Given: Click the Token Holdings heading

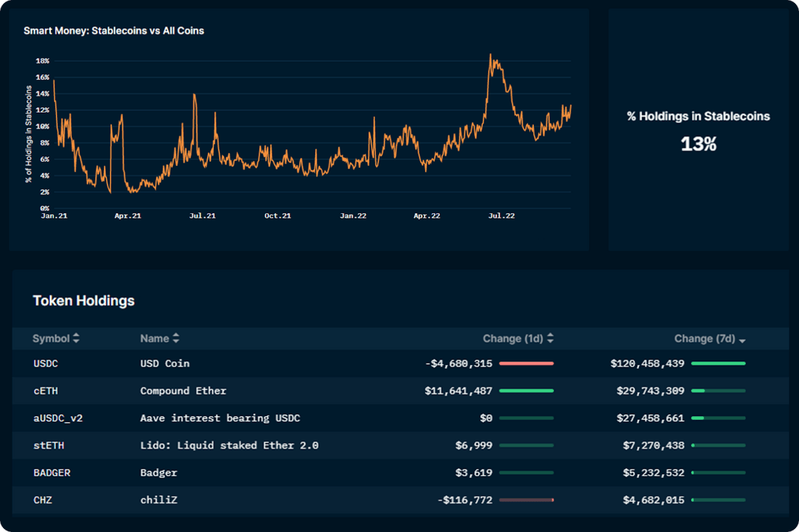Looking at the screenshot, I should 84,301.
